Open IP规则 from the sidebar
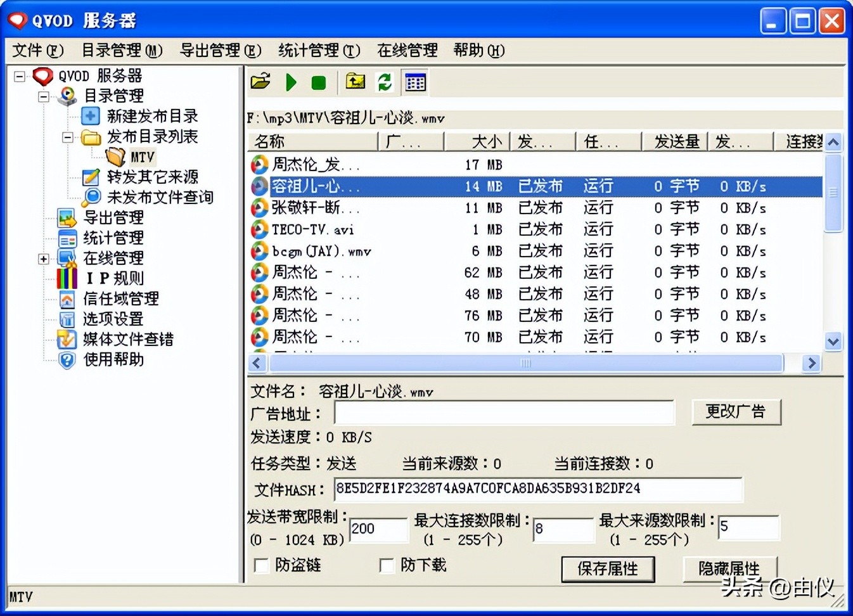The image size is (853, 616). (x=116, y=278)
